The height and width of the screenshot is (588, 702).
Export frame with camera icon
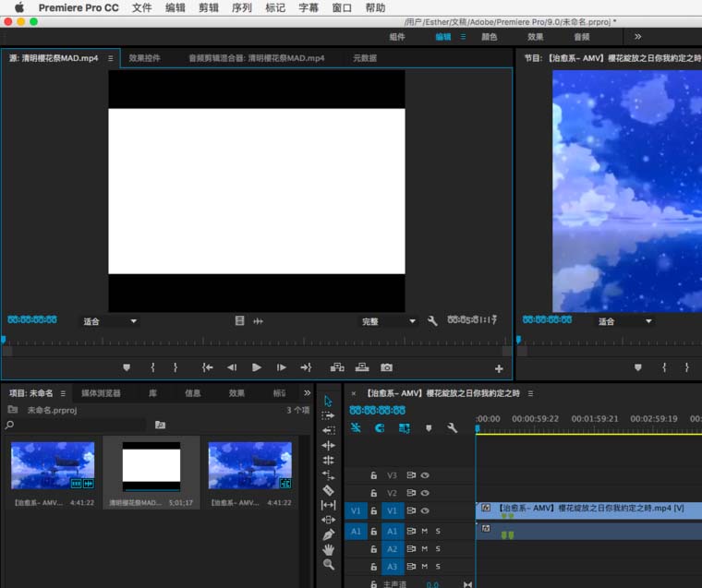[386, 367]
